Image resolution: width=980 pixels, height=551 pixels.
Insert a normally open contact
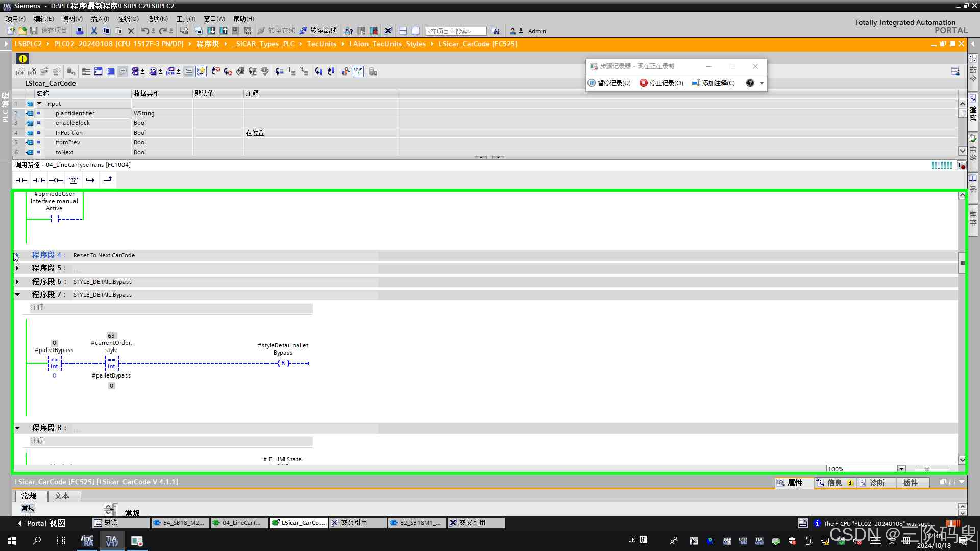(21, 180)
